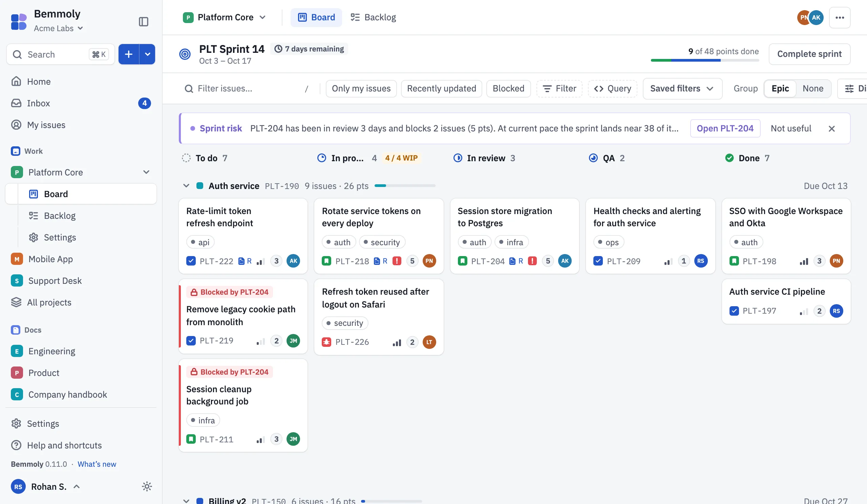Click RS avatar on PLT-197 card
The image size is (867, 504).
(x=837, y=311)
